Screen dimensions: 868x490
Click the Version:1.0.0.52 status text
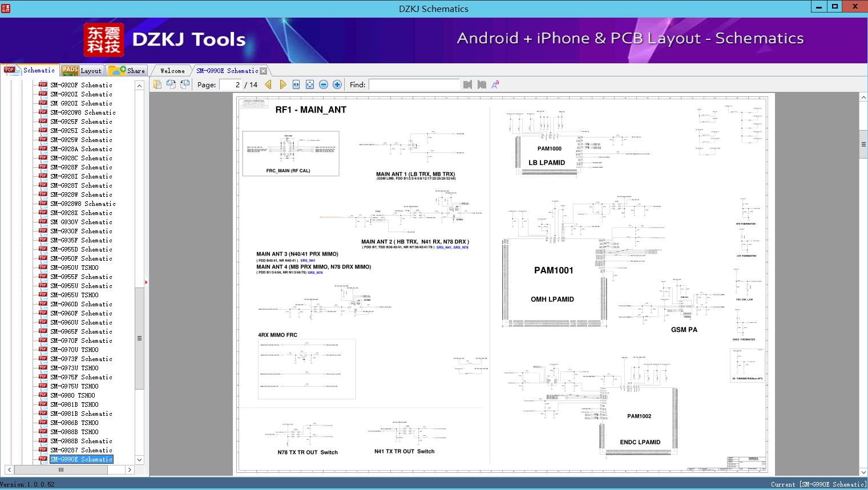pyautogui.click(x=27, y=484)
